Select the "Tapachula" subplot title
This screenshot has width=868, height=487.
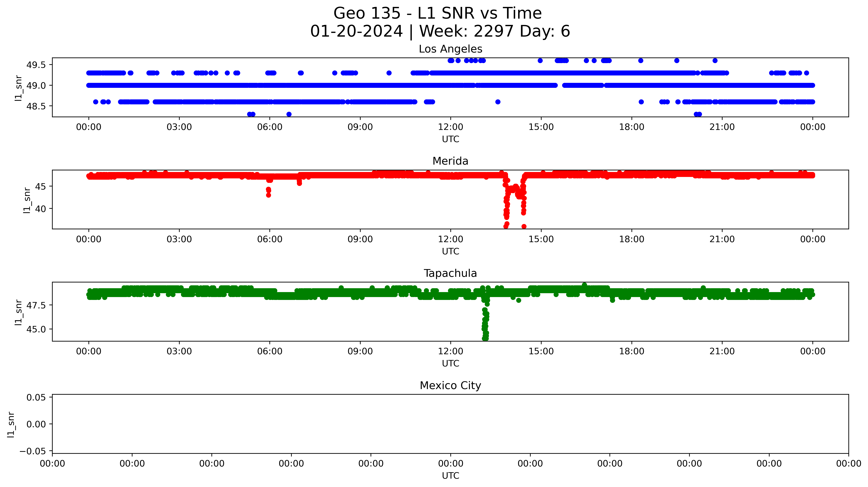(x=451, y=273)
